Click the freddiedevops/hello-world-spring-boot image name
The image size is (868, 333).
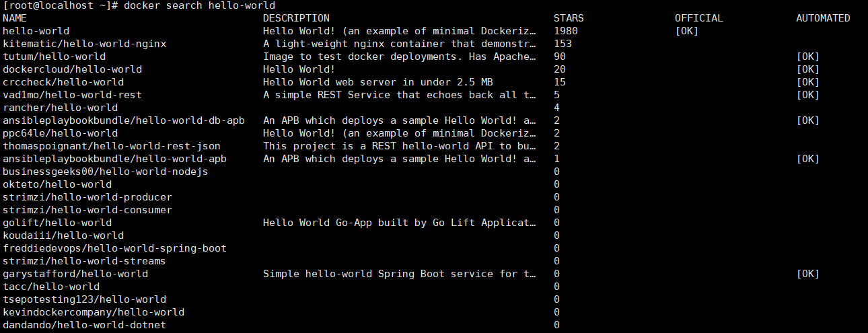coord(114,248)
